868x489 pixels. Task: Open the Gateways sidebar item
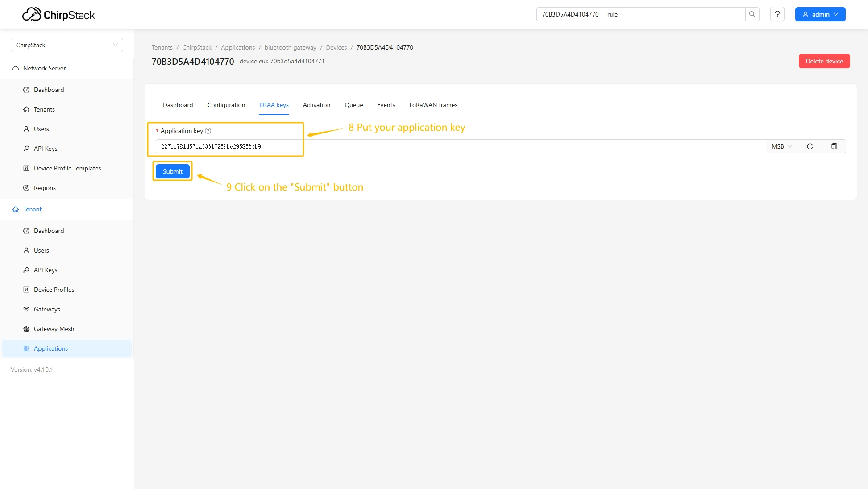[x=47, y=309]
